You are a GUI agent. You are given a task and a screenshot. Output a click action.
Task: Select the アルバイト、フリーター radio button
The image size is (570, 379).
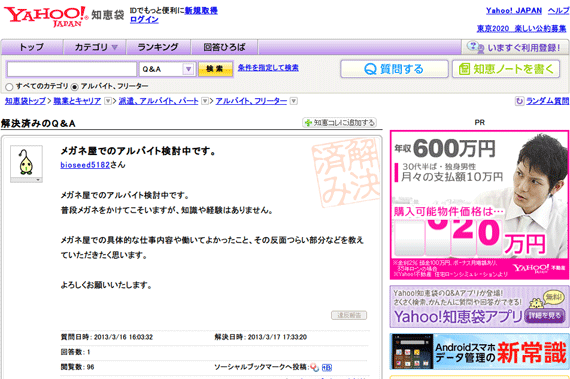[74, 86]
